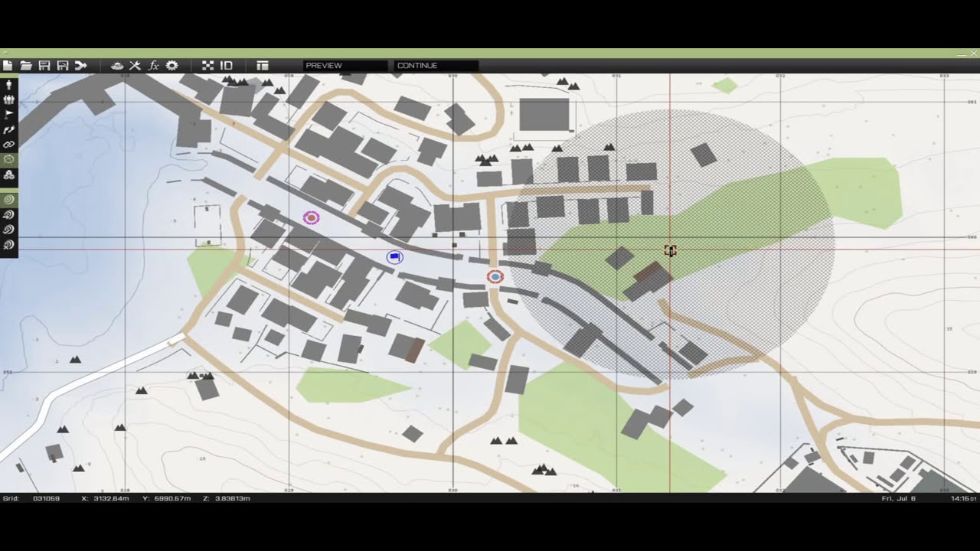
Task: Select the highlighted Markers mode icon
Action: (x=9, y=159)
